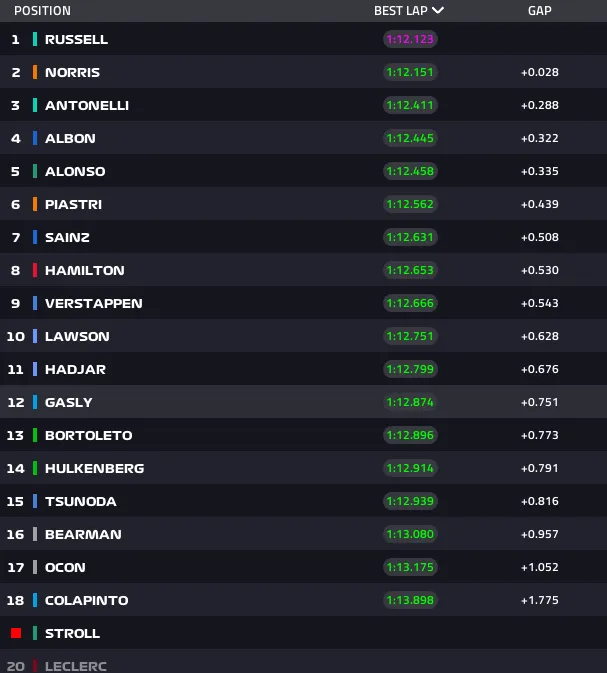Click Hamilton's red team color bar
The height and width of the screenshot is (673, 607).
(35, 270)
